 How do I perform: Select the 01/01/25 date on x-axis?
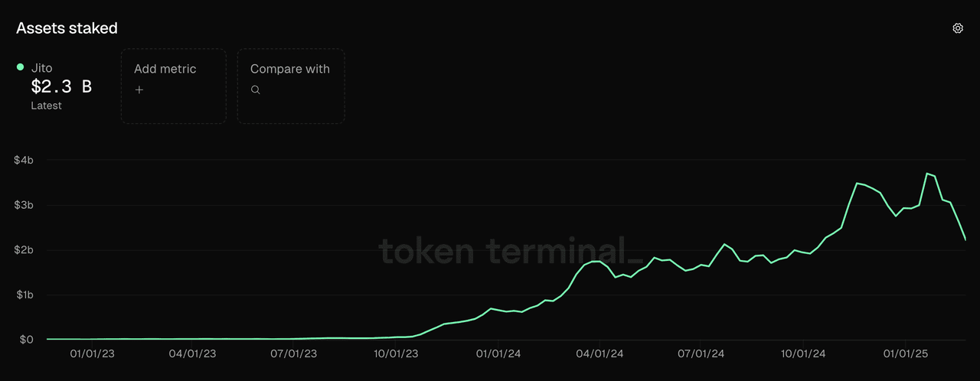(904, 354)
